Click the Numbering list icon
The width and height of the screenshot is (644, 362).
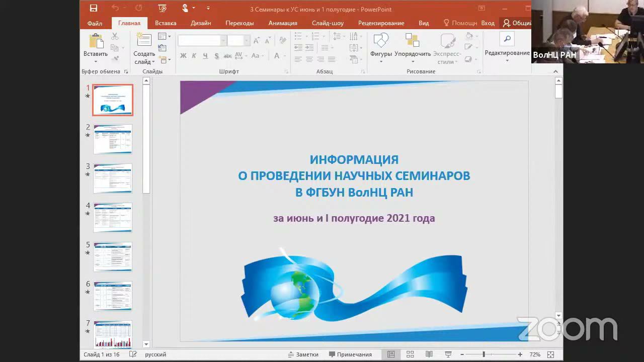coord(315,36)
